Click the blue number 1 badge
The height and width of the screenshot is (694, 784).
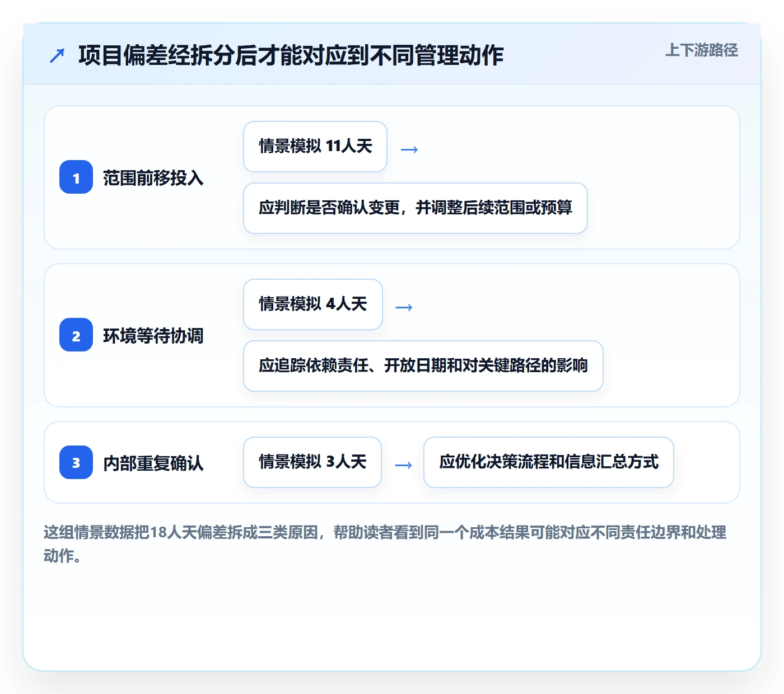point(76,177)
